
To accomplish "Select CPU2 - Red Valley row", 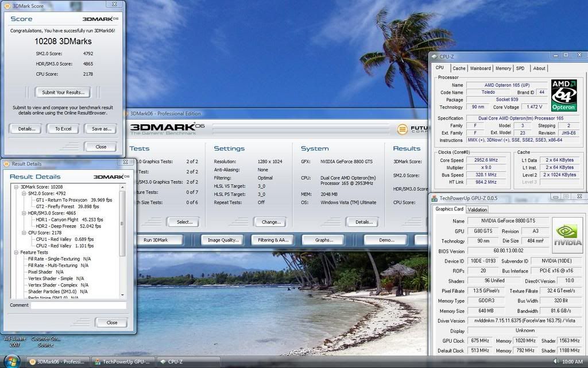I will coord(65,246).
